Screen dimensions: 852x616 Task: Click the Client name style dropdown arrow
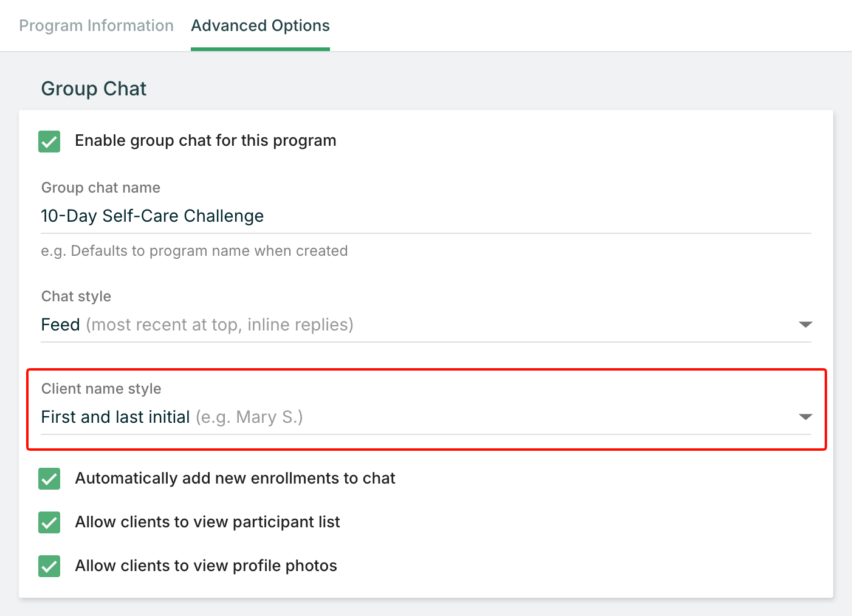point(805,417)
